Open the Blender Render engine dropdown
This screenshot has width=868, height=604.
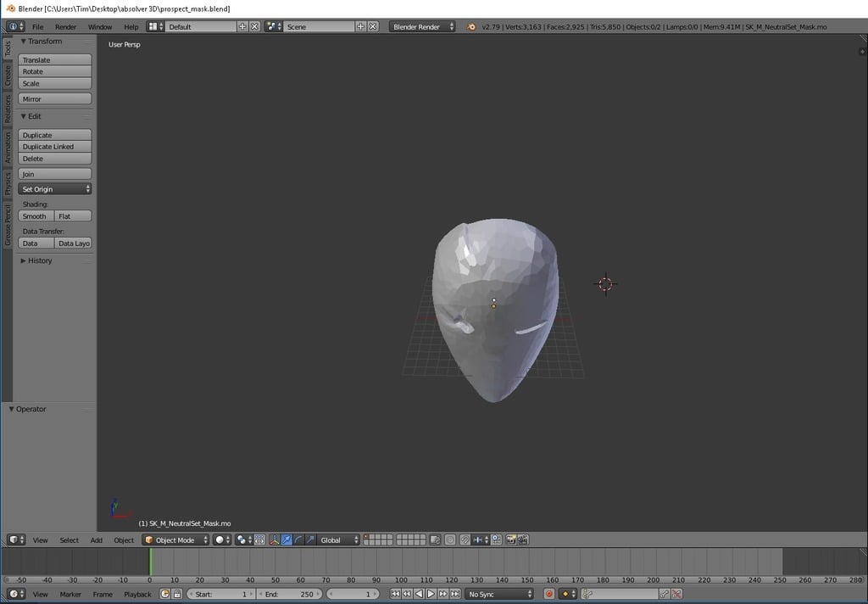[x=422, y=26]
